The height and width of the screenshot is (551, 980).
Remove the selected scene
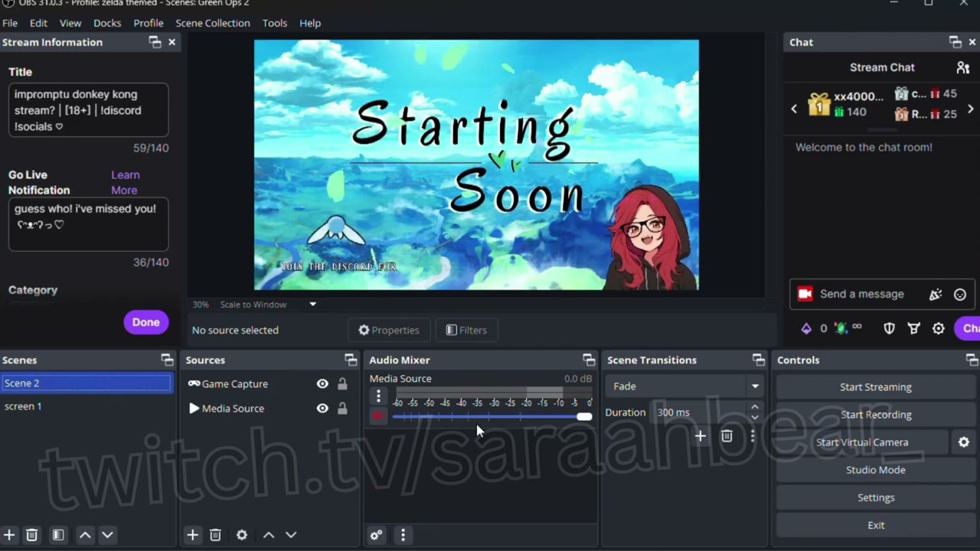[31, 535]
